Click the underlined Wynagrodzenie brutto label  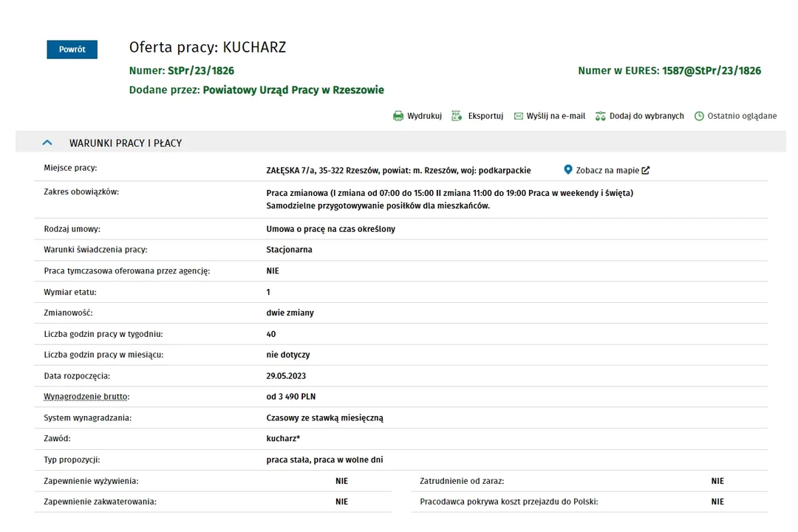click(x=86, y=397)
